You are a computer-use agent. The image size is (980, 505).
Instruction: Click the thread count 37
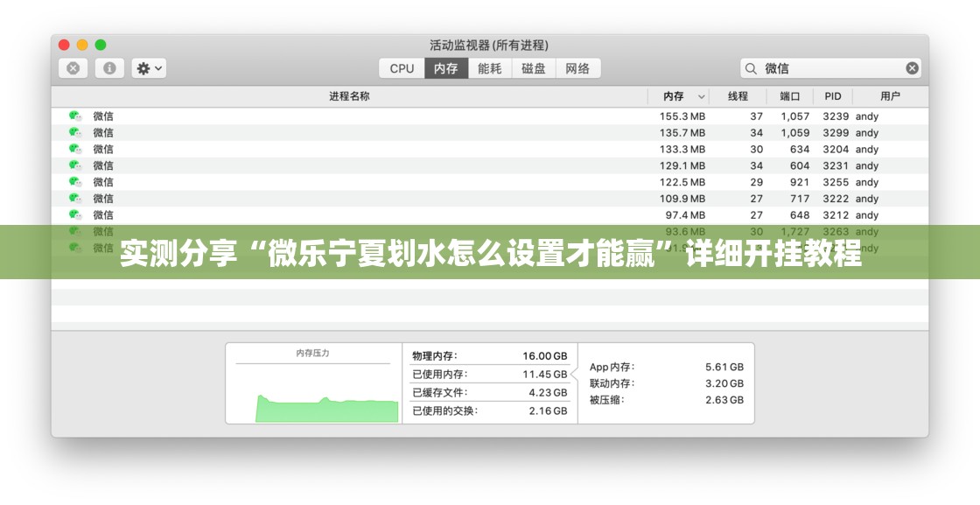(756, 116)
